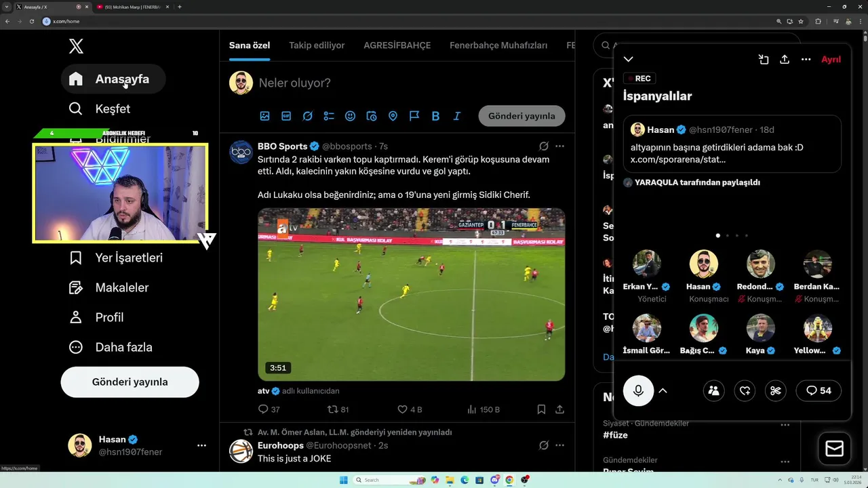
Task: Open Space comments showing 54
Action: click(x=818, y=390)
